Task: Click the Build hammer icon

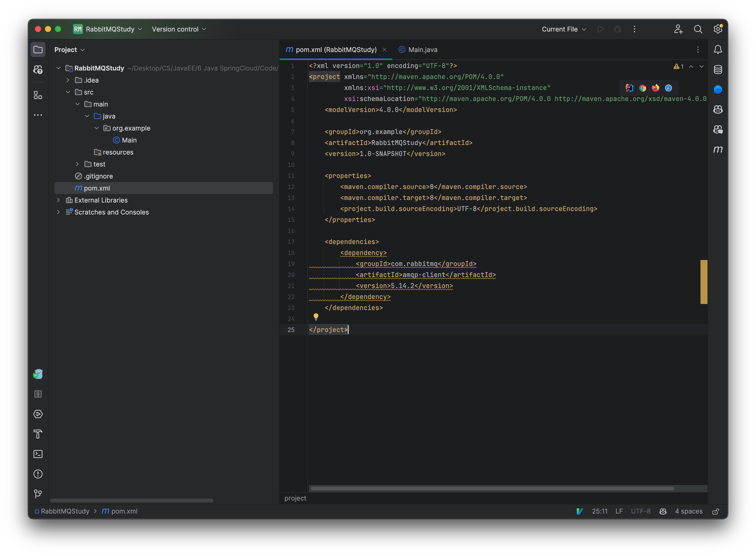Action: click(x=38, y=434)
